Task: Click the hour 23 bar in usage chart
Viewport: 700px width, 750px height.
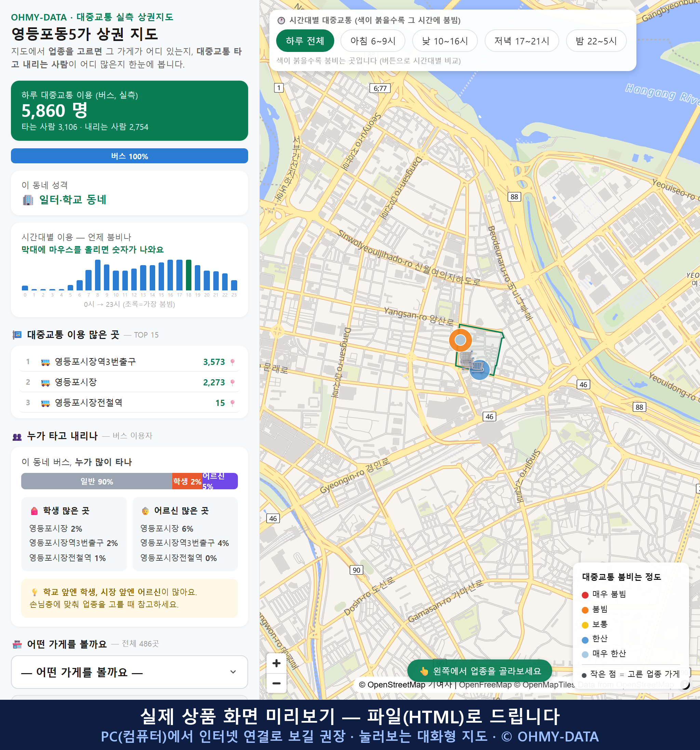Action: [234, 285]
